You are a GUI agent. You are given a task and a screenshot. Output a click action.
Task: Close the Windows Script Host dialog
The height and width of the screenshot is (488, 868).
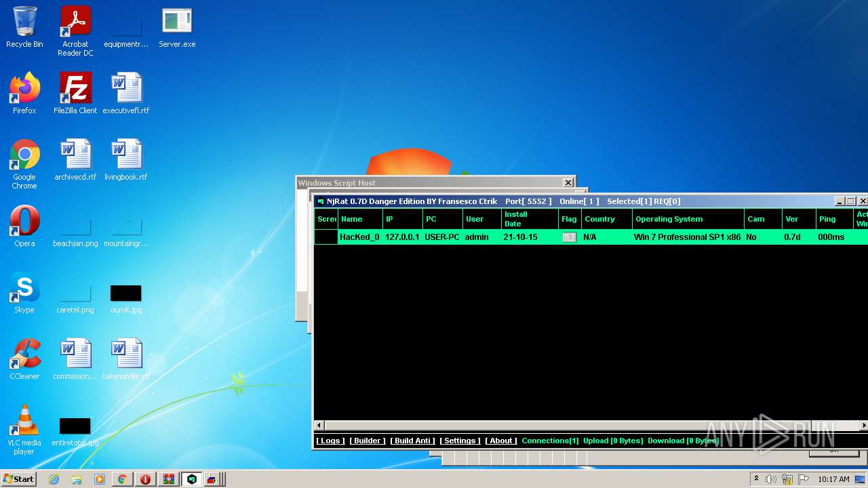[568, 183]
